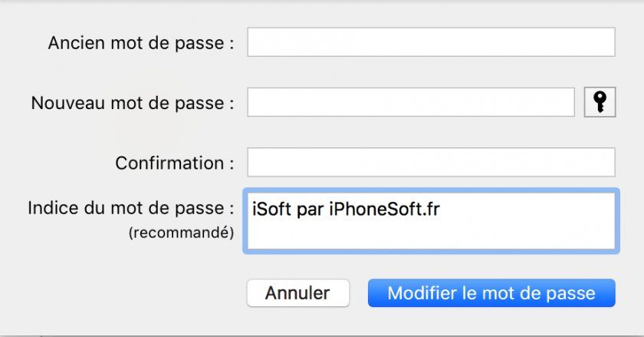Select the Confirmation input field
The width and height of the screenshot is (644, 337).
click(431, 162)
